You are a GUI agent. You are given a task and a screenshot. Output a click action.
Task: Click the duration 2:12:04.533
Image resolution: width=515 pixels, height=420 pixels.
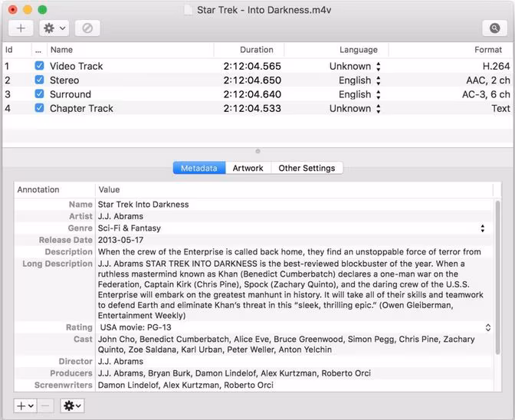click(x=252, y=109)
